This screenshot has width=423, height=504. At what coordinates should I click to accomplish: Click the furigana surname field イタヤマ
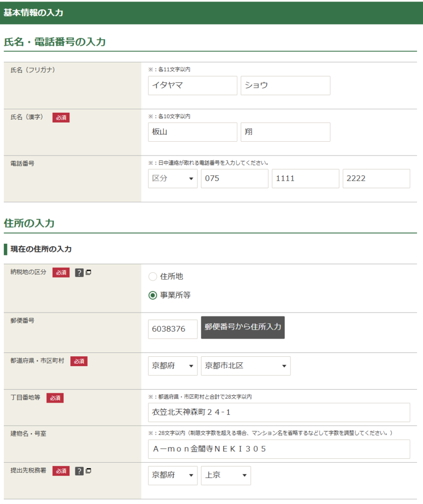[x=192, y=85]
